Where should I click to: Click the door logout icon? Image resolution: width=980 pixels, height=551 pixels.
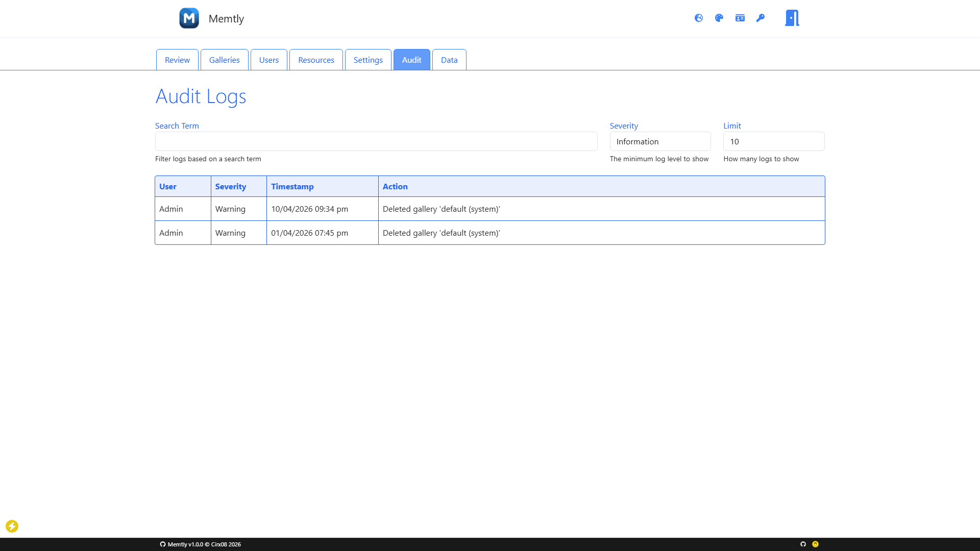pyautogui.click(x=792, y=18)
